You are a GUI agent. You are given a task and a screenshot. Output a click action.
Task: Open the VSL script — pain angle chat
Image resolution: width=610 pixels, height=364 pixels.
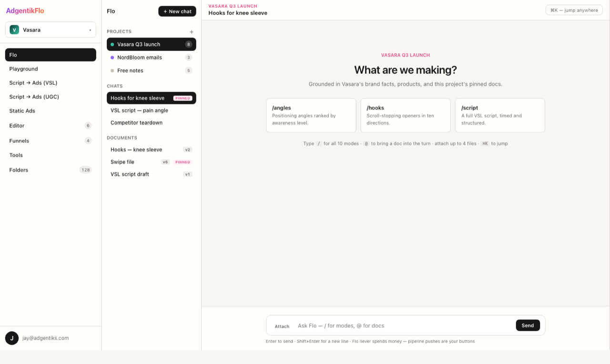tap(152, 110)
